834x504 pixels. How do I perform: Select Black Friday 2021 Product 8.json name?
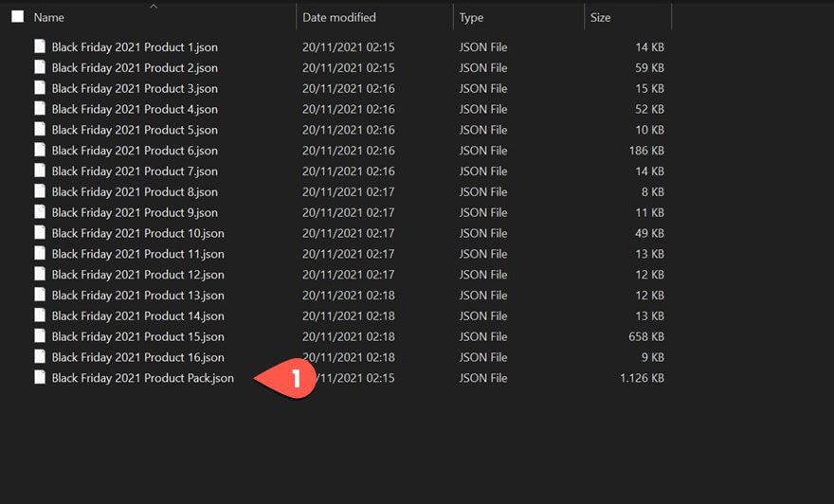click(135, 192)
